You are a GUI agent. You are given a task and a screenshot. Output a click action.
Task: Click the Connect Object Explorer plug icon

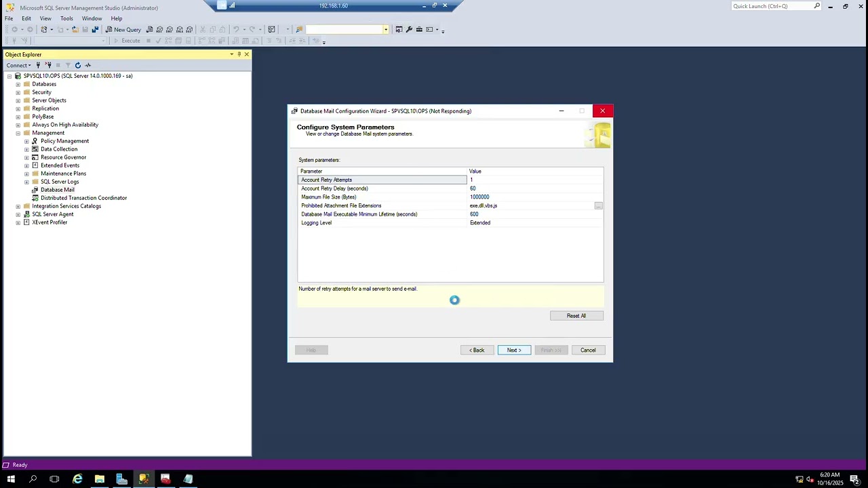point(38,66)
